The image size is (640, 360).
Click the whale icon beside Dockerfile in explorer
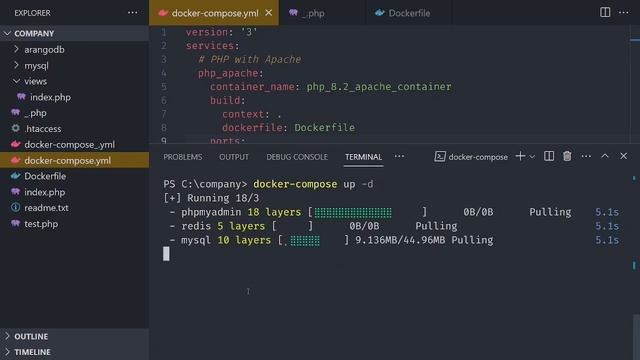[x=16, y=176]
